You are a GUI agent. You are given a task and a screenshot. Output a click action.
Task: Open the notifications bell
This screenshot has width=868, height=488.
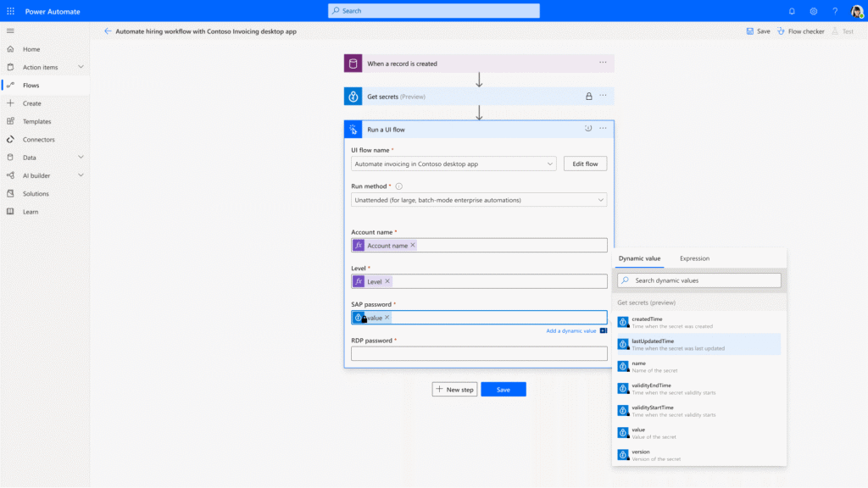coord(793,11)
